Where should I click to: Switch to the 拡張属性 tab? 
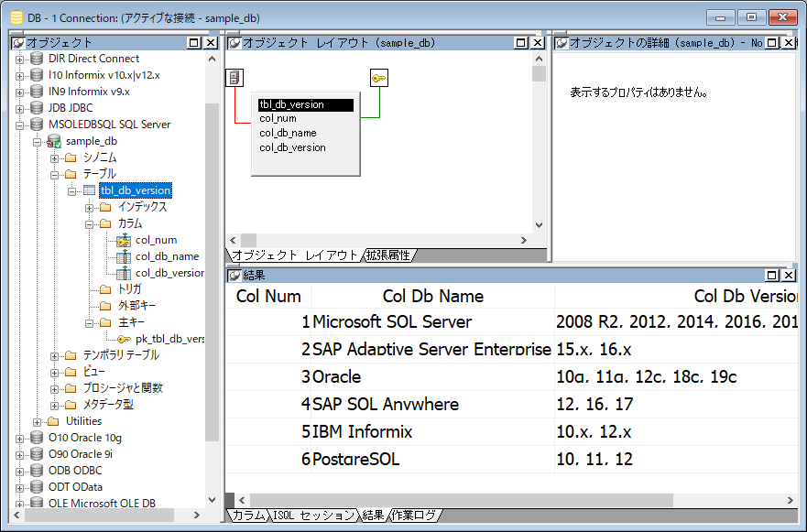pos(388,255)
